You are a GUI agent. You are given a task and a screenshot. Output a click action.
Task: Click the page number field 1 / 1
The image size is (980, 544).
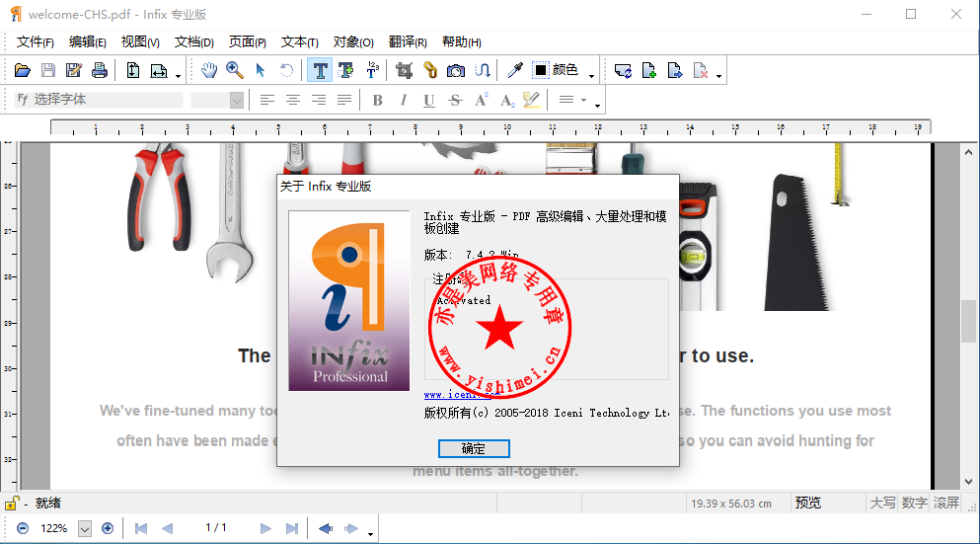pos(215,528)
